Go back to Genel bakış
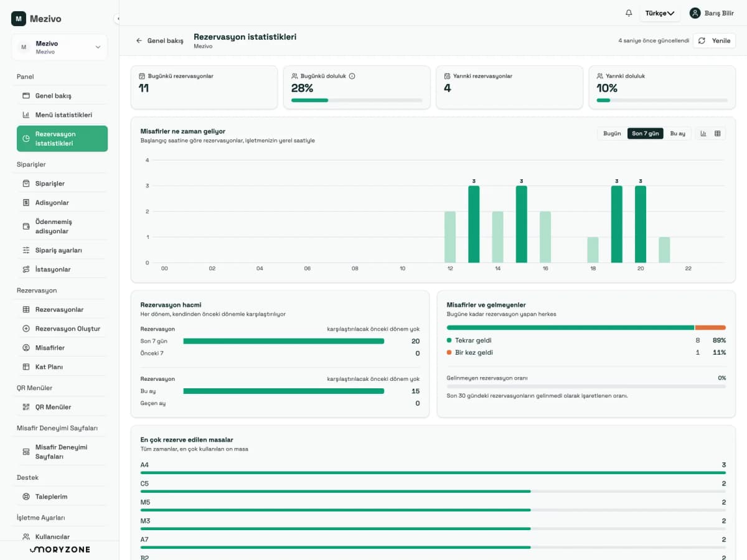Viewport: 747px width, 560px height. (159, 40)
